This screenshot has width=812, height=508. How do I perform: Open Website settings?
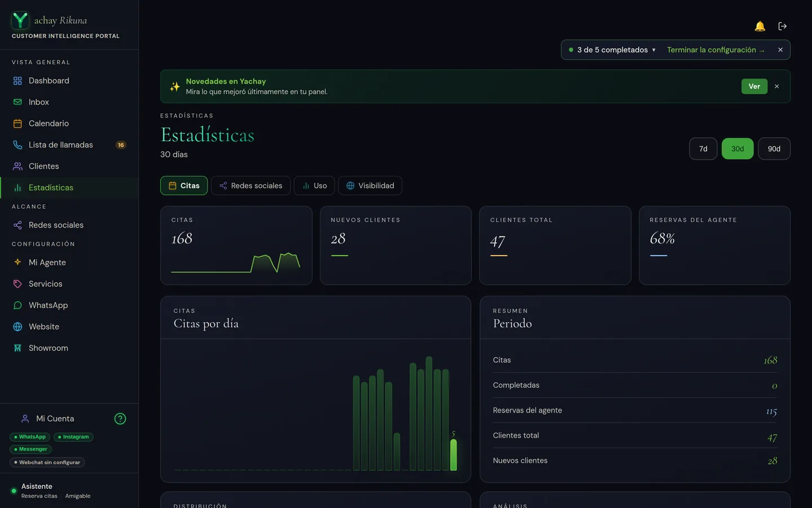[x=69, y=327]
